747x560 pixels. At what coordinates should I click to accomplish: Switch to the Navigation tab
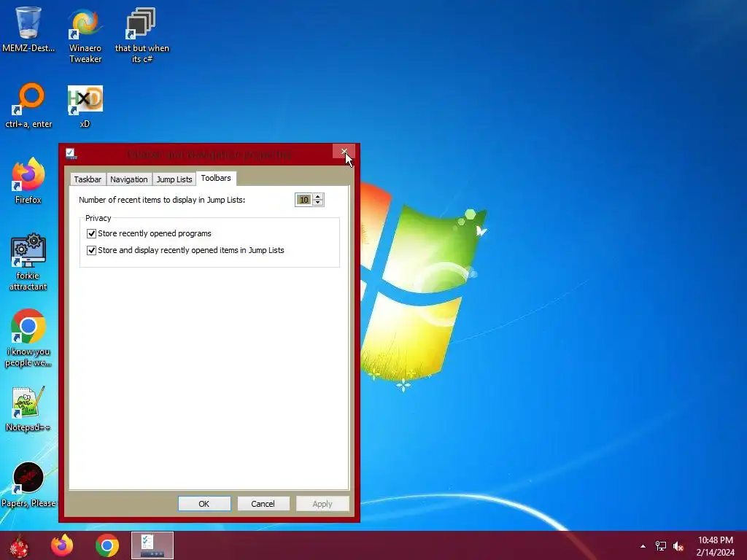tap(128, 179)
